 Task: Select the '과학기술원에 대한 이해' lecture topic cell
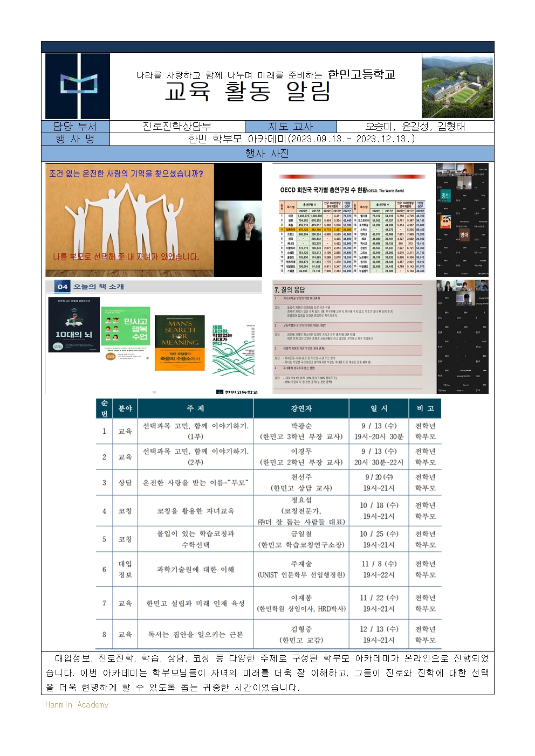click(195, 569)
